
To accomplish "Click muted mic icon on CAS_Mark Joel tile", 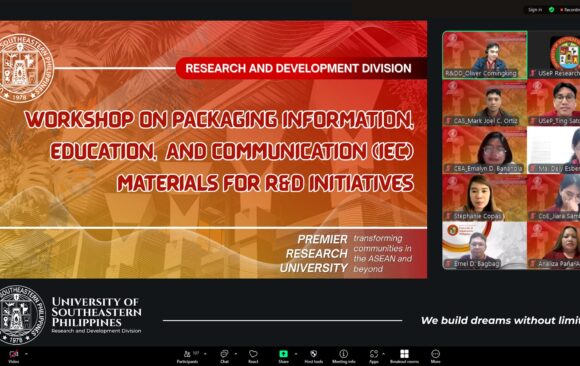I will (448, 121).
